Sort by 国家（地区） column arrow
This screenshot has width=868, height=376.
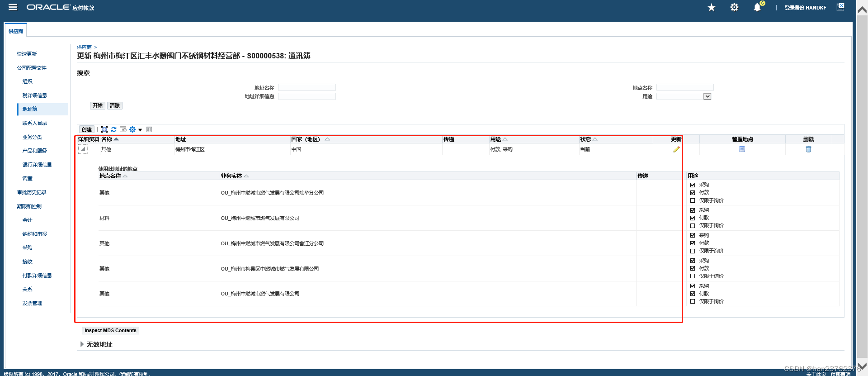click(327, 139)
